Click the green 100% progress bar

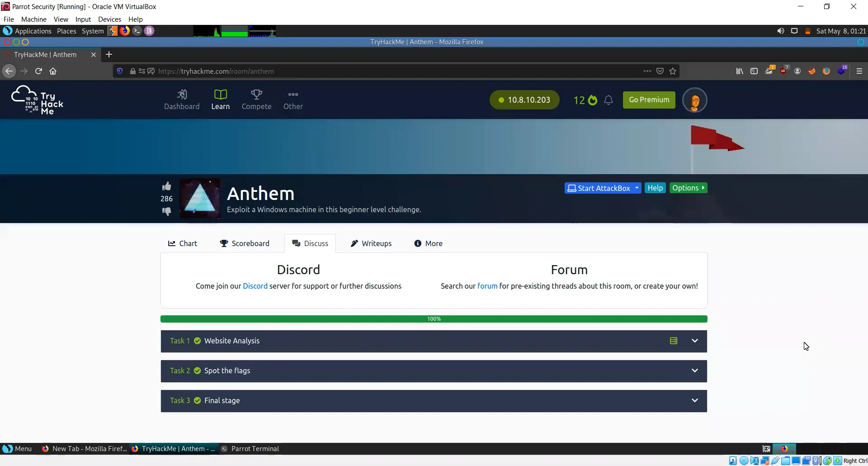coord(434,319)
